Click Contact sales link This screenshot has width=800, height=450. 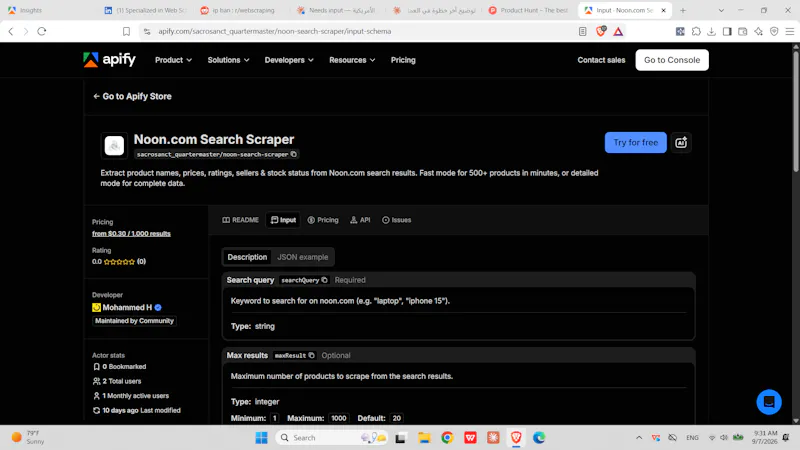(601, 60)
